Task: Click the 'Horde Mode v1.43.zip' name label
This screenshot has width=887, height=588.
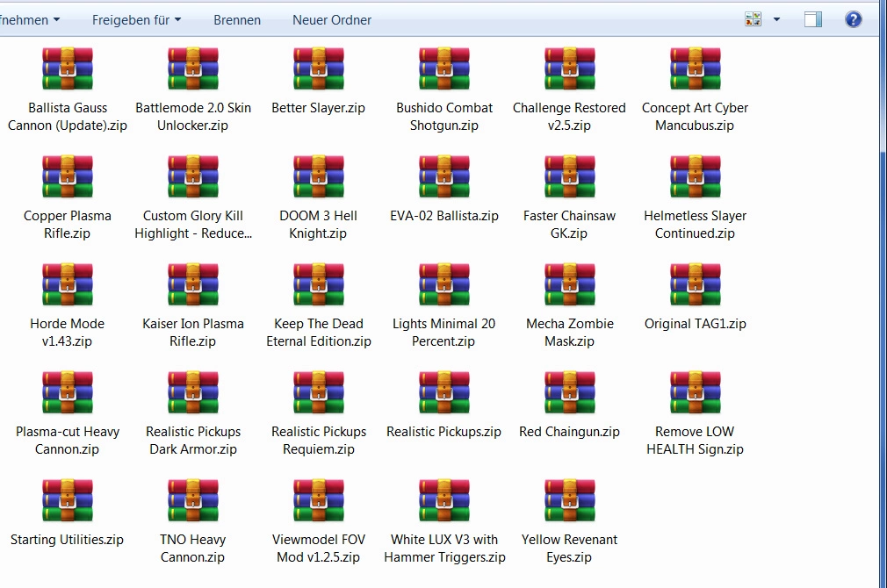Action: 68,333
